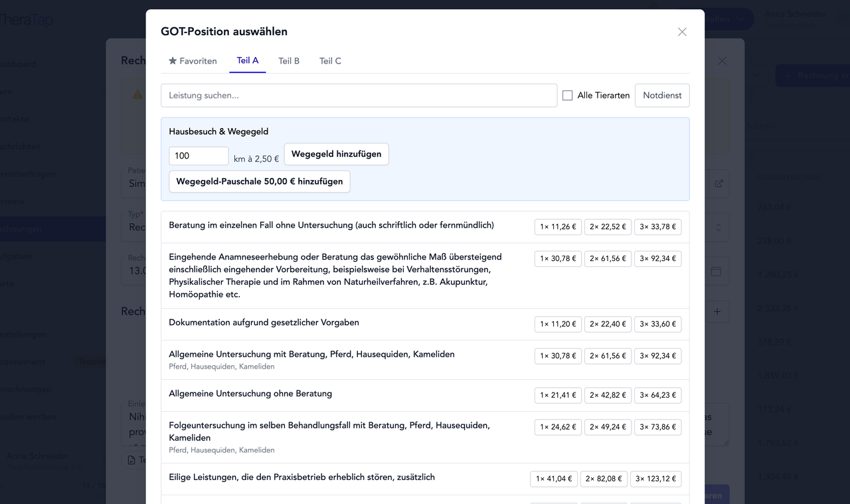Choose 3× 64,23 € for Untersuchung ohne Beratung
850x504 pixels.
(x=657, y=396)
